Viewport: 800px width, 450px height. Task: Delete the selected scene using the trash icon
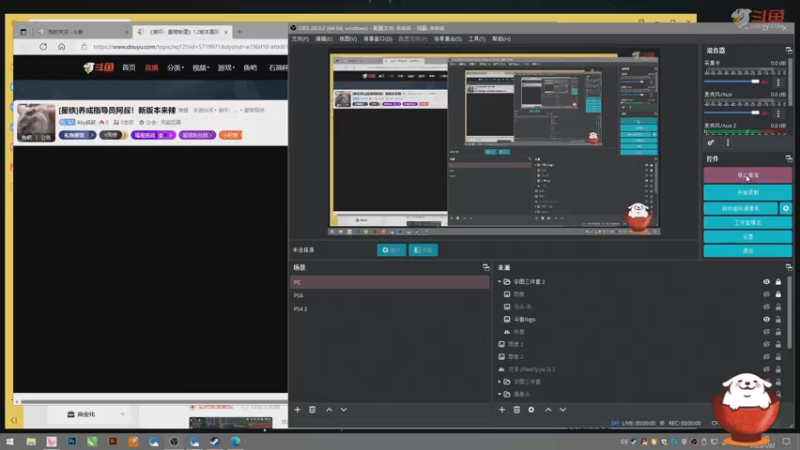312,410
